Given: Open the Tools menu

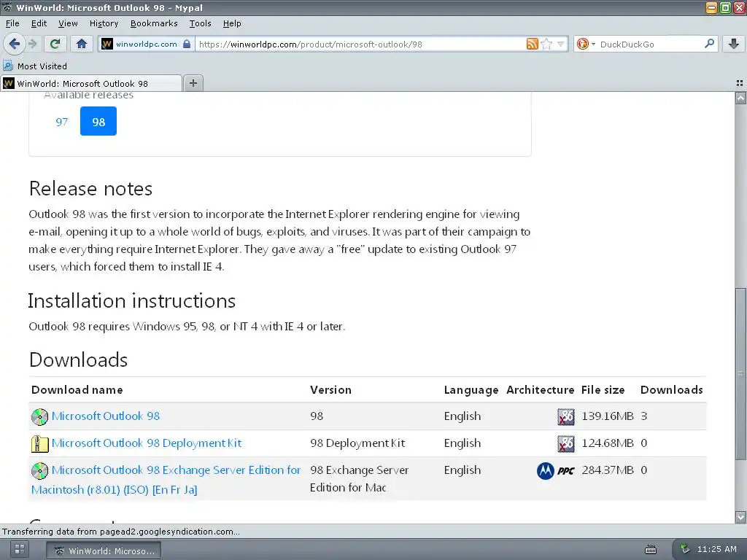Looking at the screenshot, I should point(200,23).
